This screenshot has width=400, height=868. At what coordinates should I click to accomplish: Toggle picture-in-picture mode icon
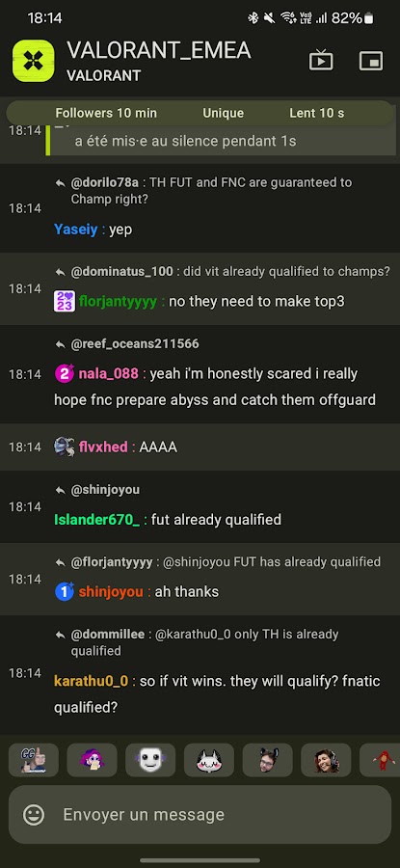pyautogui.click(x=371, y=61)
